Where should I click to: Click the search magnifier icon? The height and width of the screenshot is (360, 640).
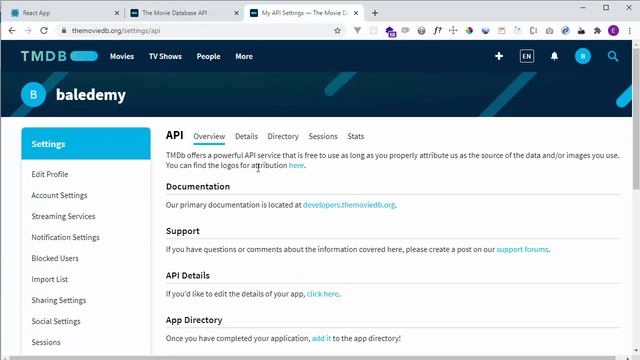point(612,56)
